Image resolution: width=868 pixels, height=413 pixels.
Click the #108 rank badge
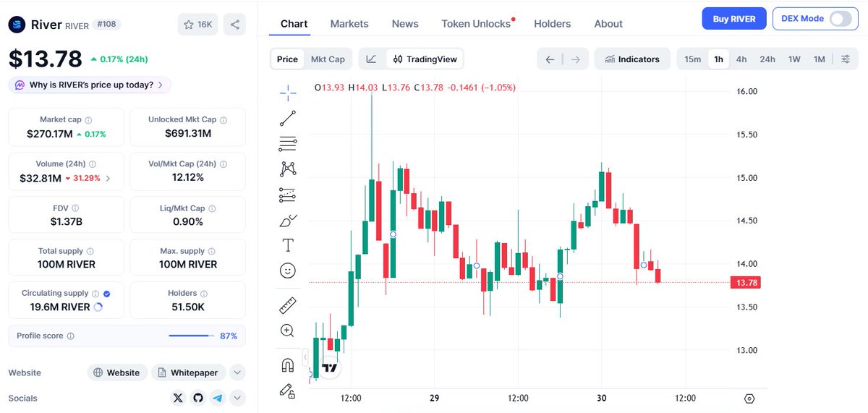(x=107, y=25)
